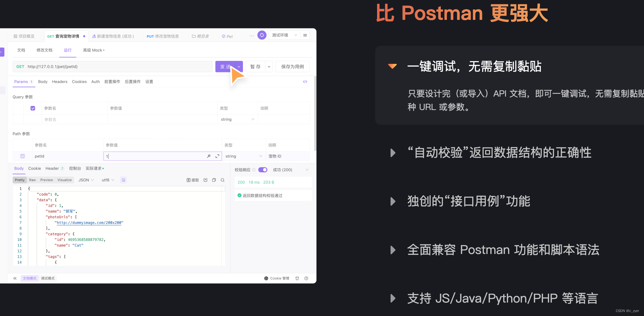Toggle the petId row checkbox
644x316 pixels.
[x=22, y=156]
